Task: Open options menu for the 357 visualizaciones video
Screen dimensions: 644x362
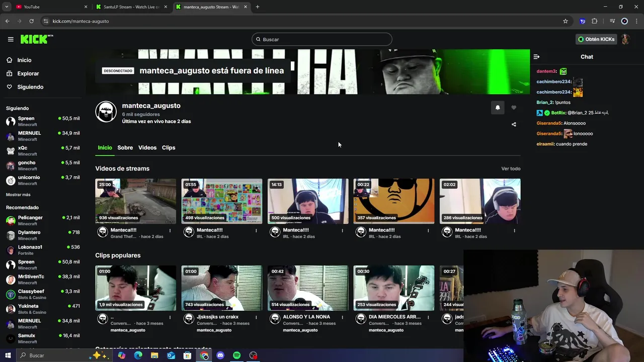Action: coord(428,231)
